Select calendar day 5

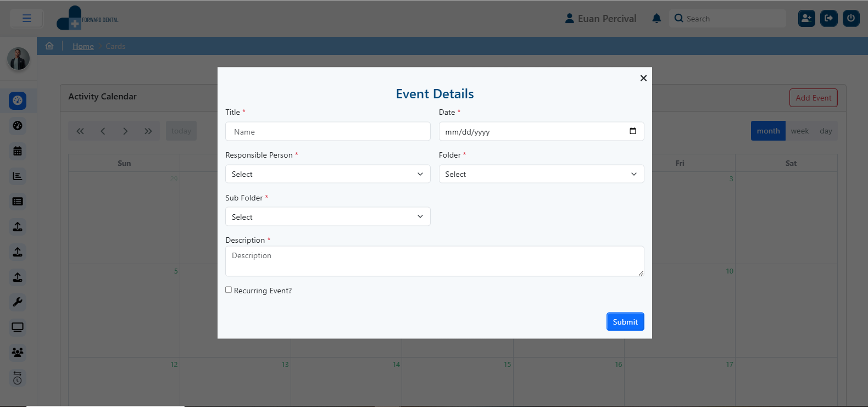176,271
